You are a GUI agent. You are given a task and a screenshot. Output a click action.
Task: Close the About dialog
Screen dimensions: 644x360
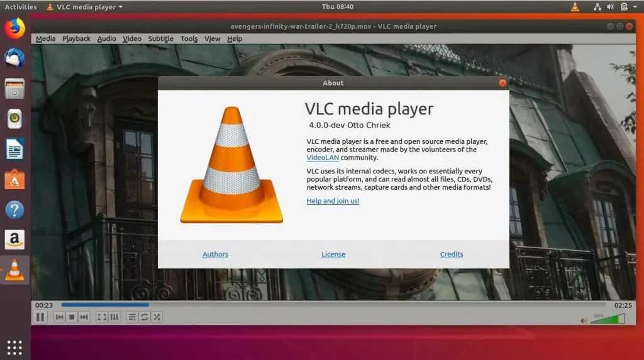pyautogui.click(x=502, y=83)
